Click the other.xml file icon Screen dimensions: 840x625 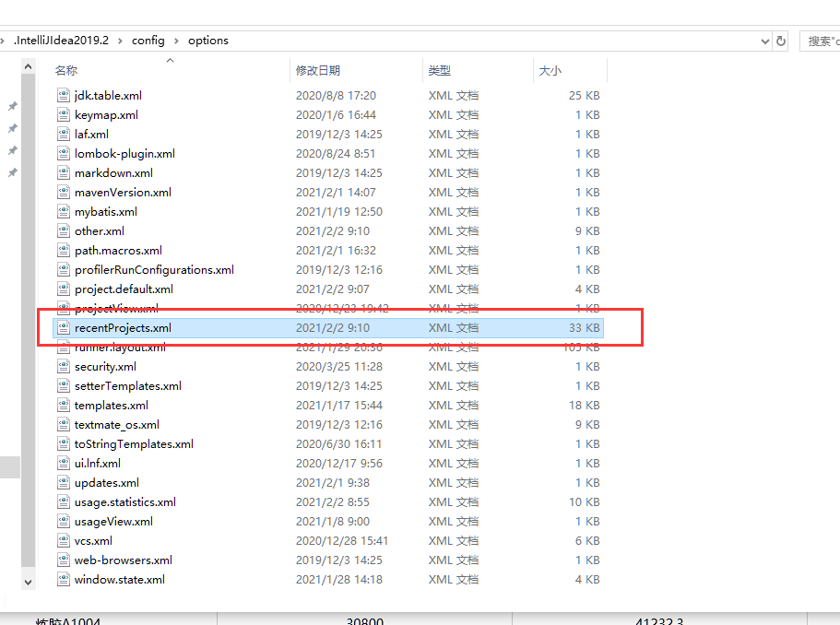[64, 230]
